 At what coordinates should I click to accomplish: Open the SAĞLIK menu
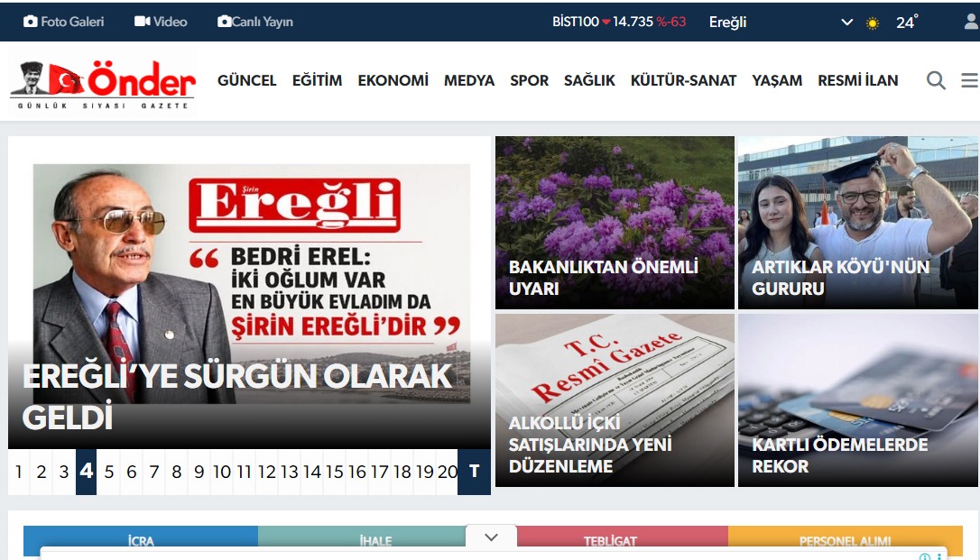(589, 80)
